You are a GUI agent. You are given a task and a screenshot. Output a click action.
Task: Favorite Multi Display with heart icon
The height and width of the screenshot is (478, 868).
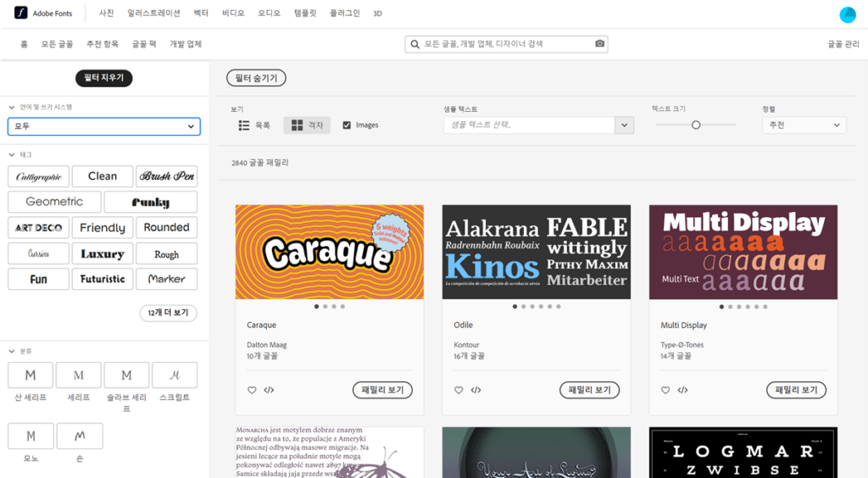[x=665, y=390]
